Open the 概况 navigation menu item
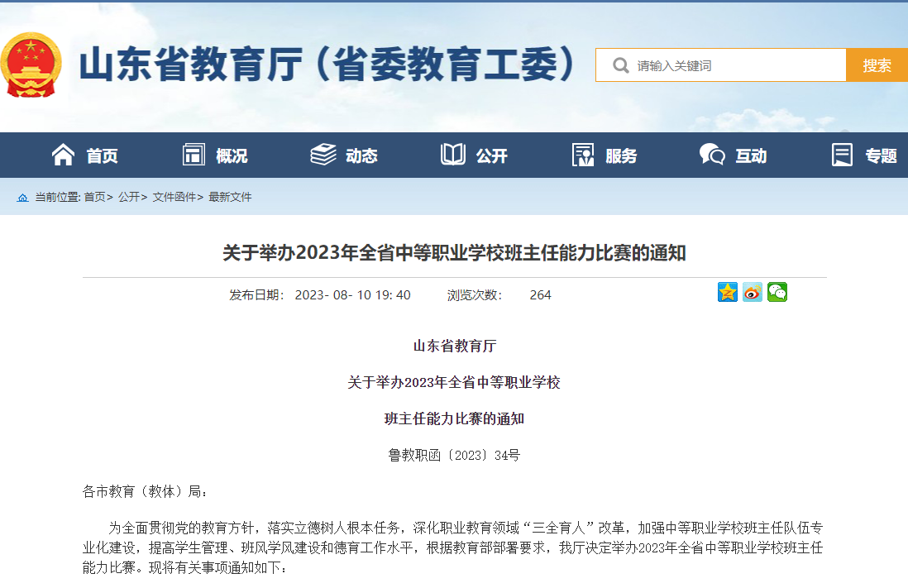This screenshot has height=588, width=908. (x=232, y=155)
